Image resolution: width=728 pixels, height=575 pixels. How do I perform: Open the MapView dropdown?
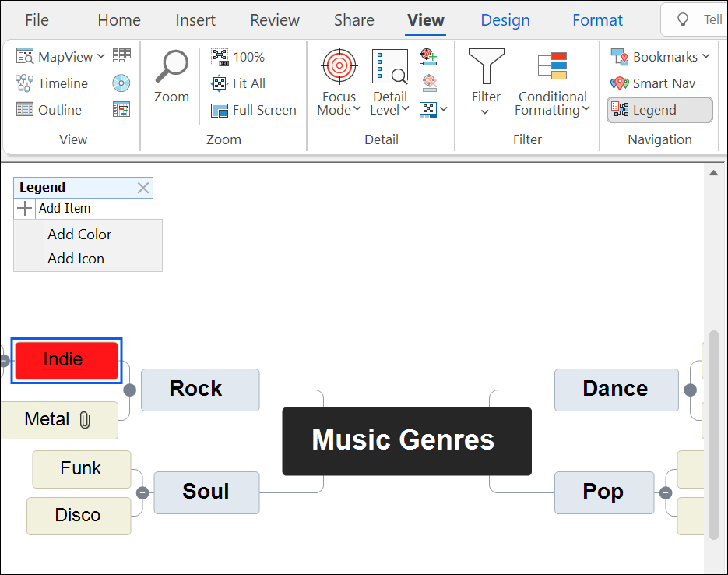click(101, 56)
